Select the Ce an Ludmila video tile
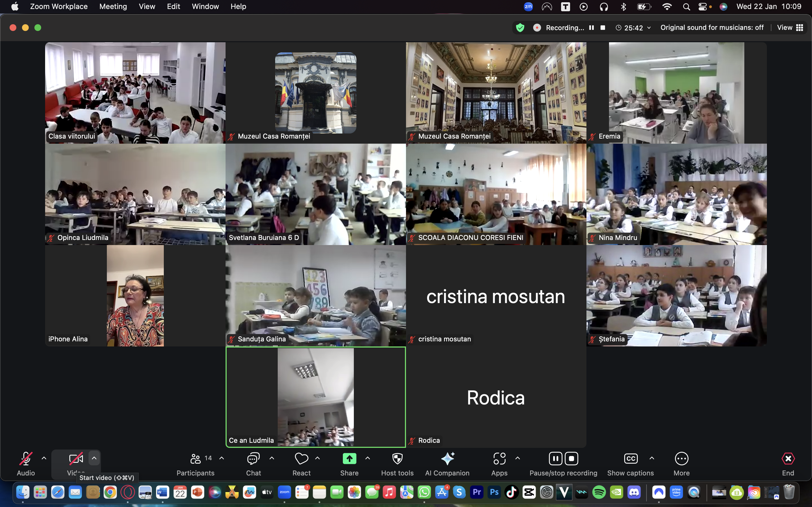Viewport: 812px width, 507px height. point(315,397)
